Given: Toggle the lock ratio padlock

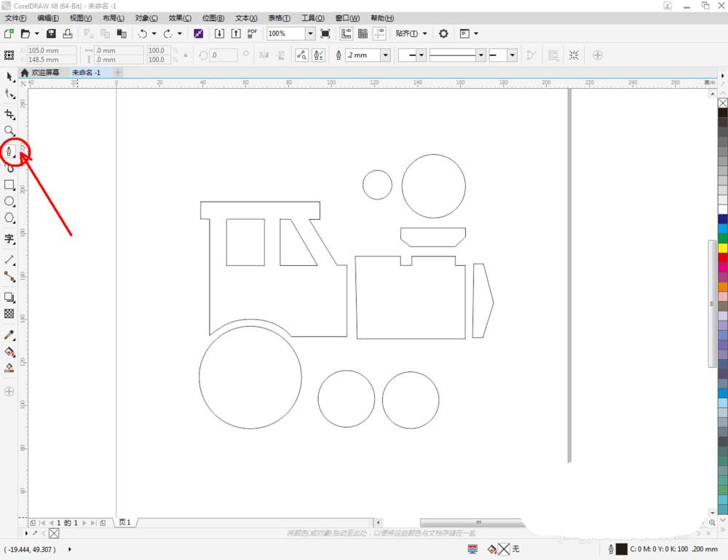Looking at the screenshot, I should (x=186, y=55).
